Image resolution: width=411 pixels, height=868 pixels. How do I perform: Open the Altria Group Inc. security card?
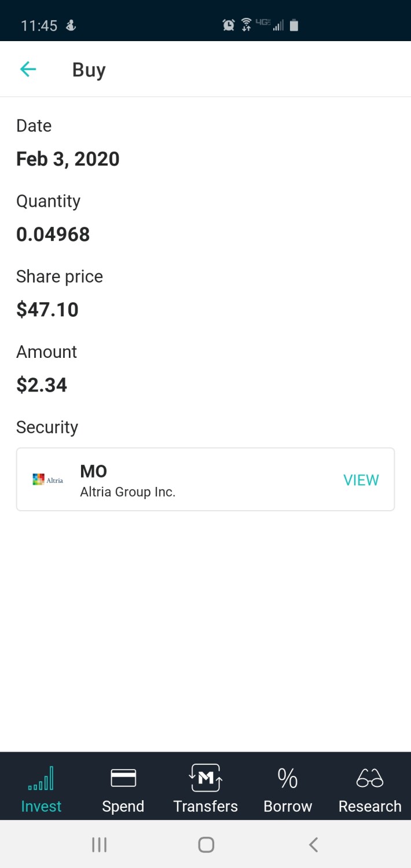click(x=205, y=479)
